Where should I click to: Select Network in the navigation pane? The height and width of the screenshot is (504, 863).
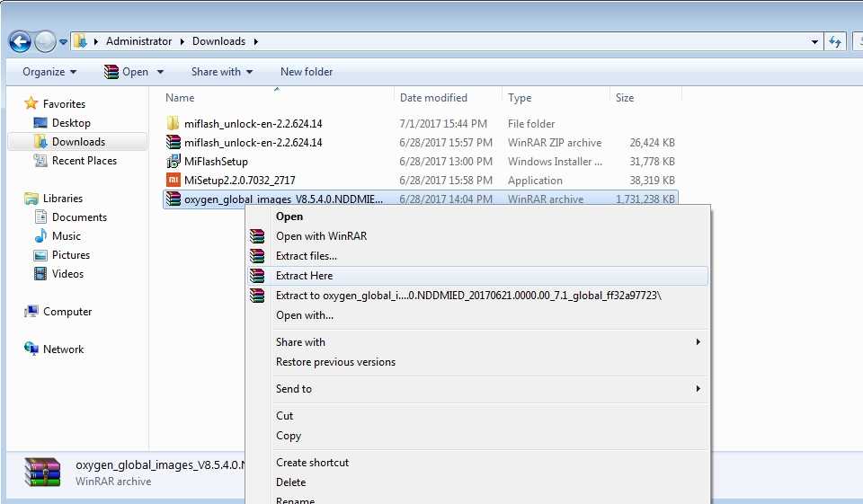pyautogui.click(x=63, y=349)
